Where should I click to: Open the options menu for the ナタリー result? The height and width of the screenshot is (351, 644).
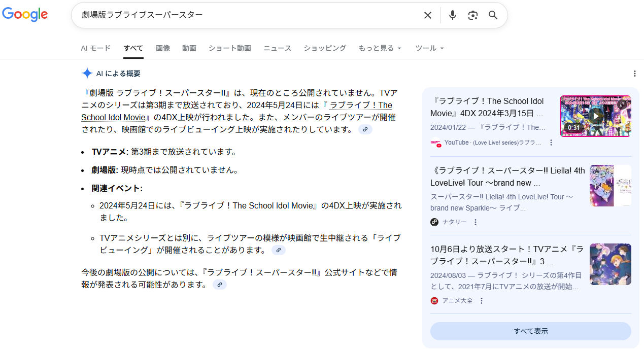tap(476, 222)
